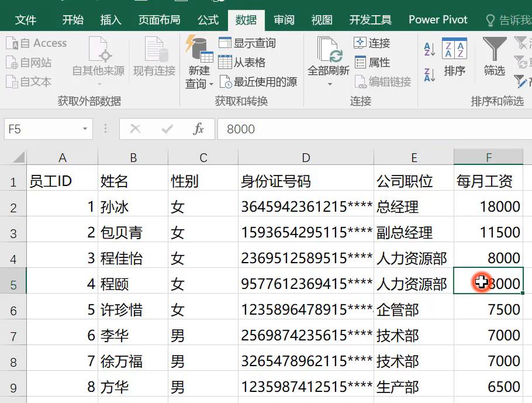Click cell with name 包贝青

133,233
